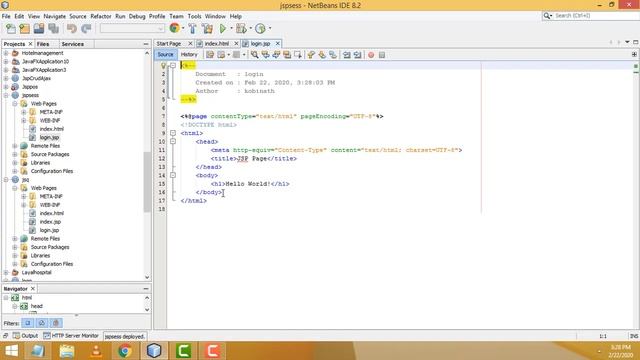Screen dimensions: 640x360
Task: Click the Last Edit icon in the editor toolbar
Action: pos(210,55)
